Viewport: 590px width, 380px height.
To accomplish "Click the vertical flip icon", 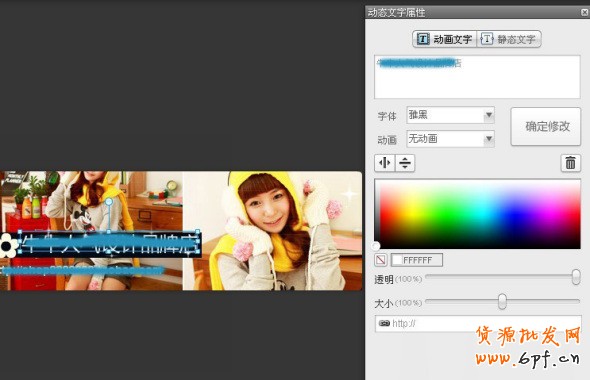I will click(x=405, y=163).
